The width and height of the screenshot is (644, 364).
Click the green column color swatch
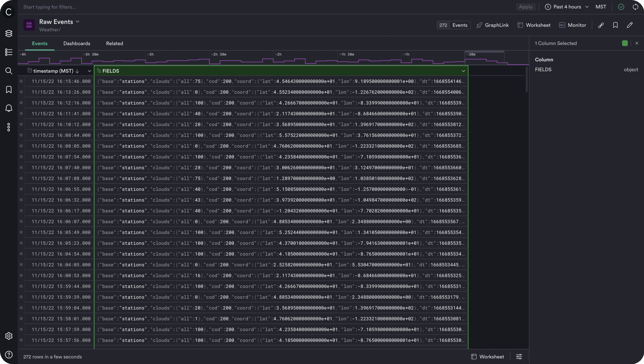(625, 43)
